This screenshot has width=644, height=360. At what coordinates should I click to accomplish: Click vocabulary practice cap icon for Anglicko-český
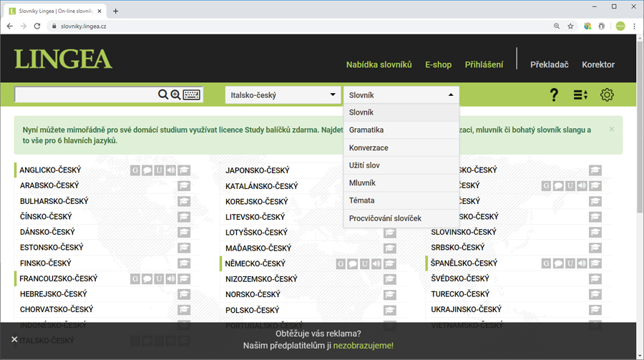click(184, 170)
